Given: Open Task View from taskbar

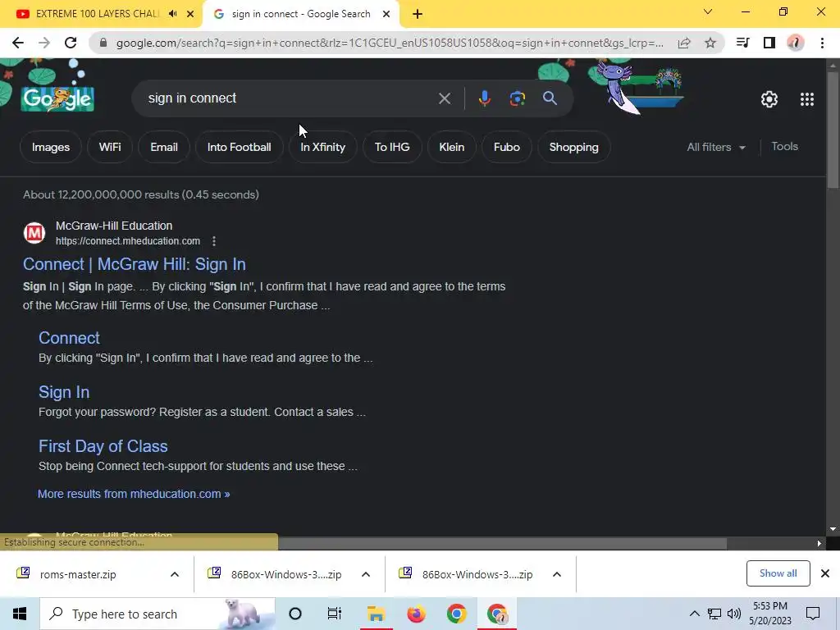Looking at the screenshot, I should pyautogui.click(x=335, y=614).
